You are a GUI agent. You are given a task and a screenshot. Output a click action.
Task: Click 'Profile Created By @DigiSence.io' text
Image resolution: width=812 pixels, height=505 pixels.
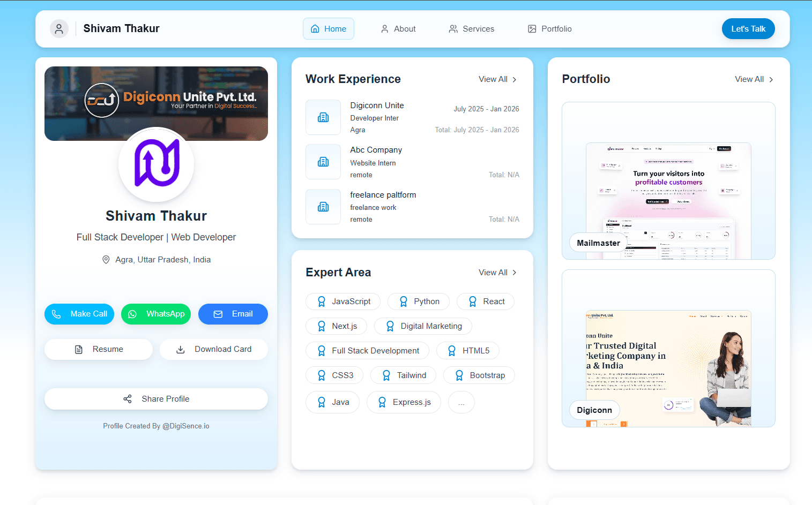click(x=156, y=426)
